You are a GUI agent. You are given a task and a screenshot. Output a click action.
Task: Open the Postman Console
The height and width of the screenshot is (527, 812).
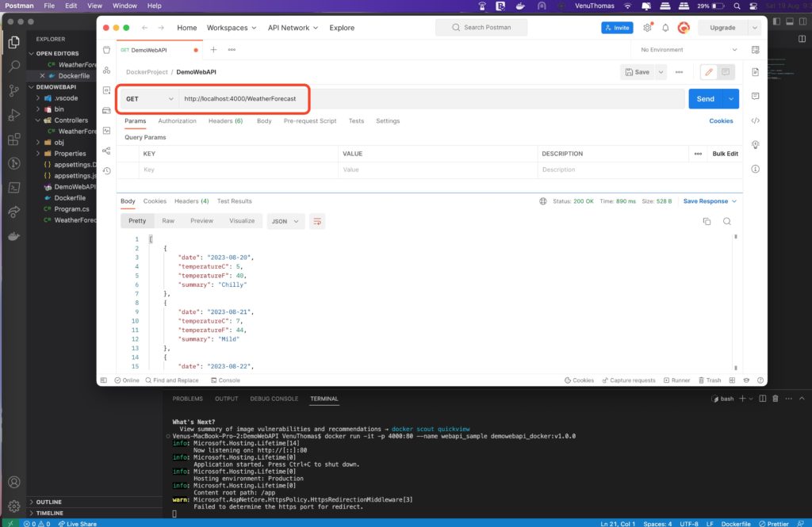click(225, 380)
